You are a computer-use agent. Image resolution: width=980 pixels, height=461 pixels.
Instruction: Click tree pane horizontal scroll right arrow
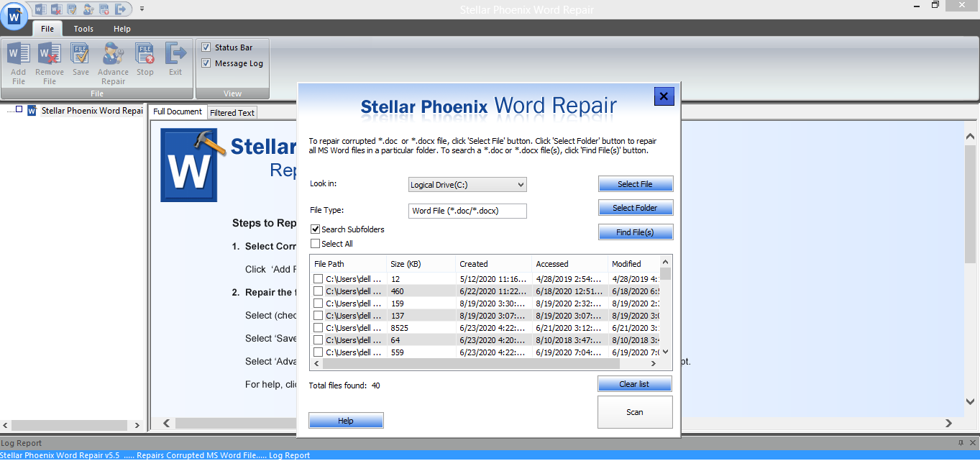(x=137, y=424)
